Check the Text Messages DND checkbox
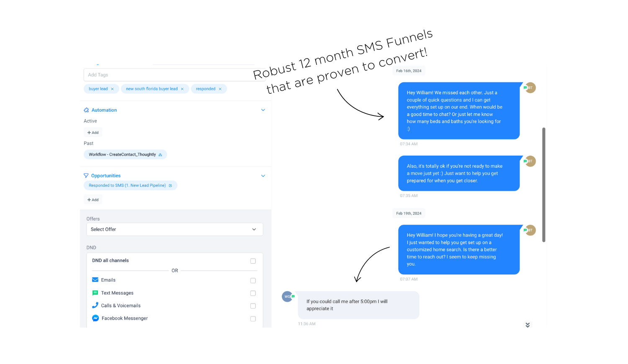628x364 pixels. [x=253, y=293]
